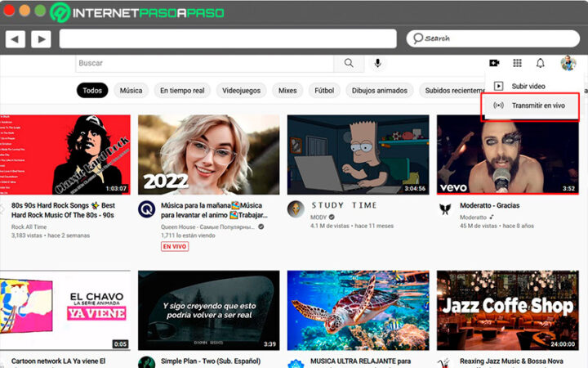Click the search magnifier button beside Buscar

coord(349,63)
